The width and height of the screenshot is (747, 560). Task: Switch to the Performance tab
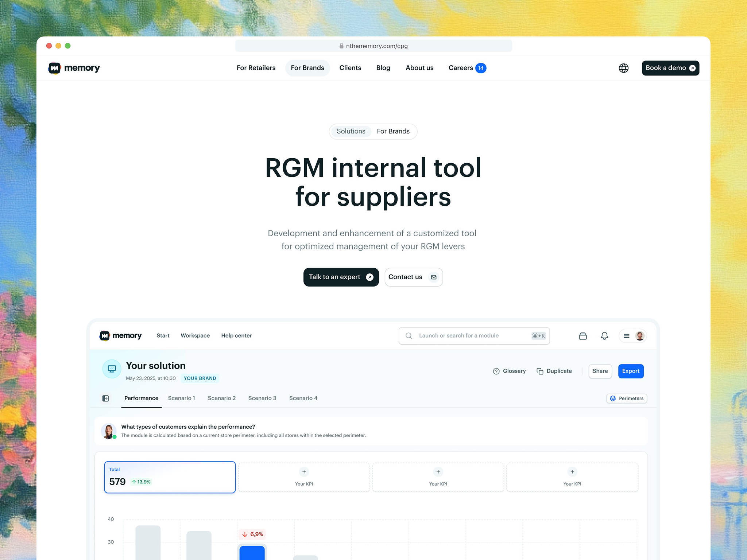coord(141,398)
